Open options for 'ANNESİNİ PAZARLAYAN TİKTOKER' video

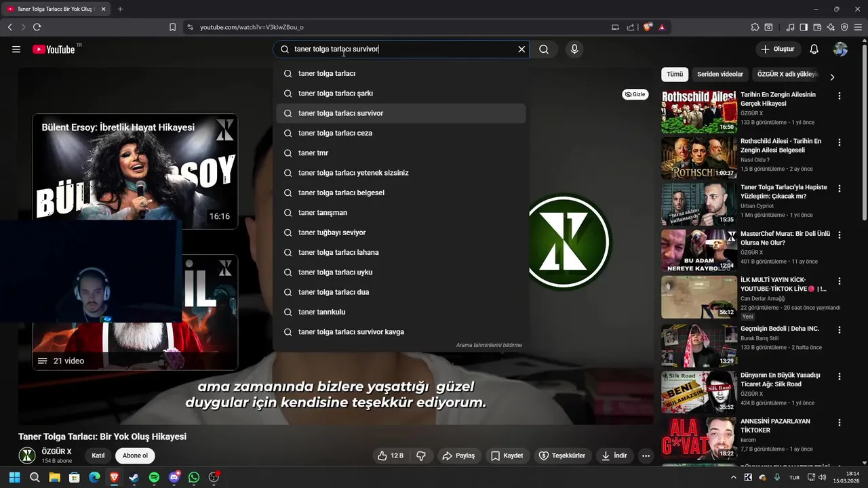840,423
